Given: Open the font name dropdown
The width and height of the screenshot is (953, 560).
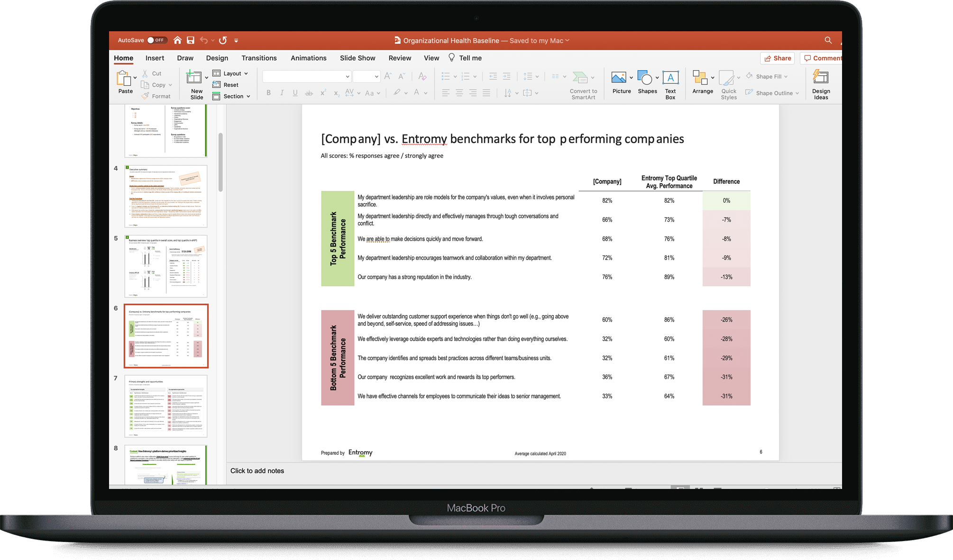Looking at the screenshot, I should (347, 76).
